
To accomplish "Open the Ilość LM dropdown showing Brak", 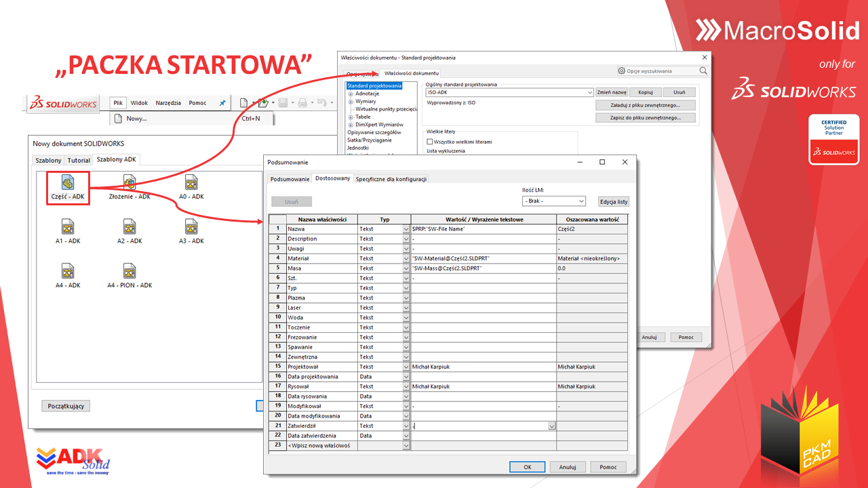I will tap(581, 201).
